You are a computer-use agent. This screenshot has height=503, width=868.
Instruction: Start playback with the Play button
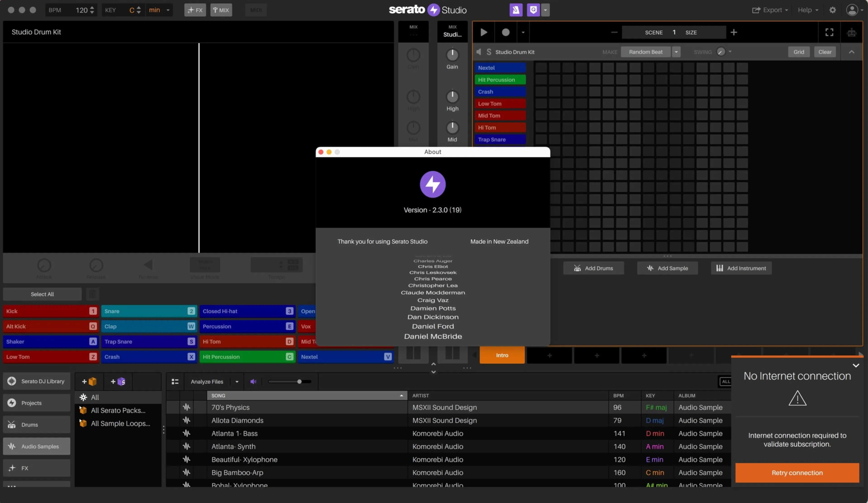484,32
